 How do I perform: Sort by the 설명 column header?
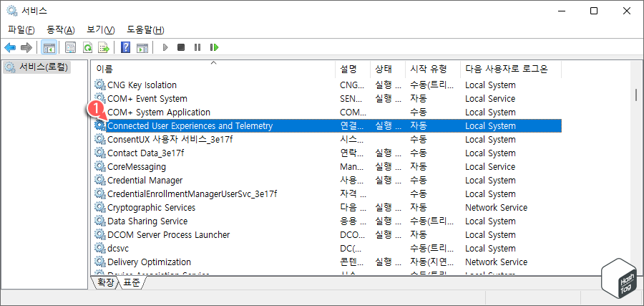tap(353, 69)
